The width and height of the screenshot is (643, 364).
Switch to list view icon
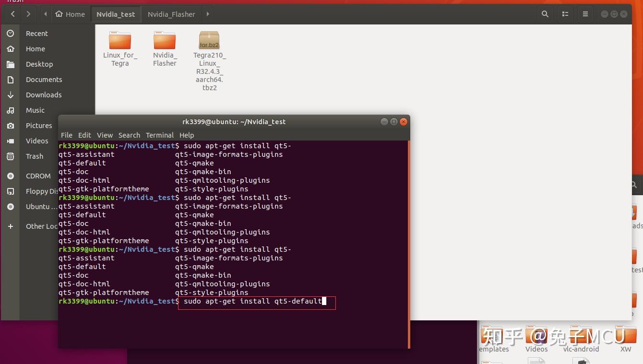coord(565,14)
